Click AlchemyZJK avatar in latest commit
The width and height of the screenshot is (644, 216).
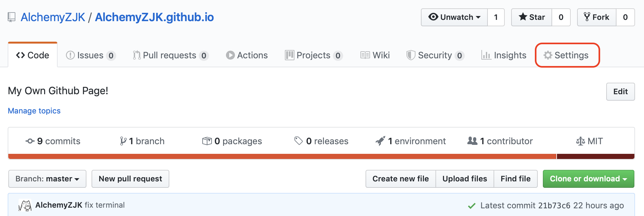25,205
